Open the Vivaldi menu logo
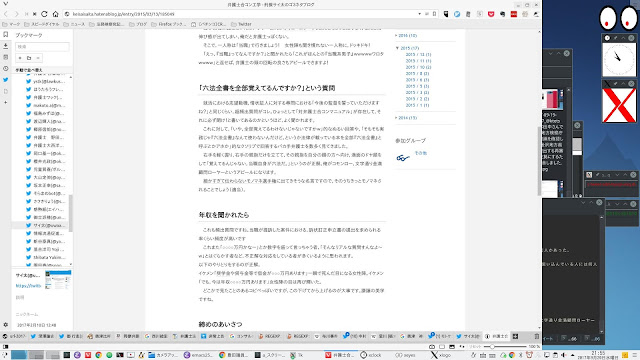The height and width of the screenshot is (360, 640). pyautogui.click(x=5, y=4)
